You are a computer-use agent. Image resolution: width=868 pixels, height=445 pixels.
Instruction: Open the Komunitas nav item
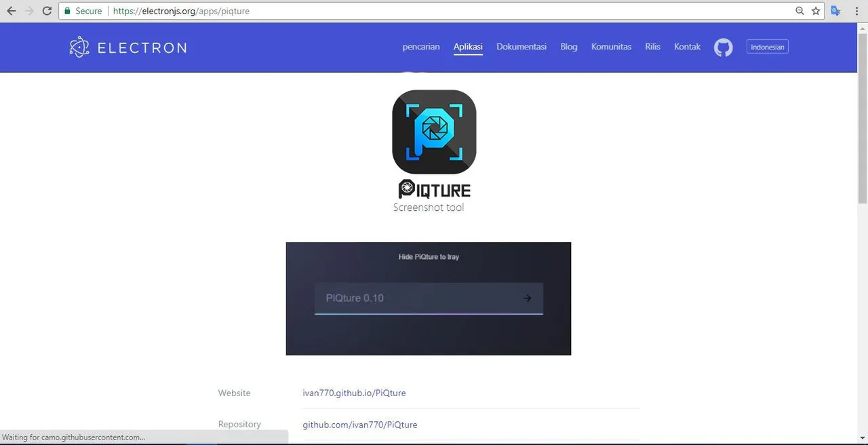tap(611, 47)
